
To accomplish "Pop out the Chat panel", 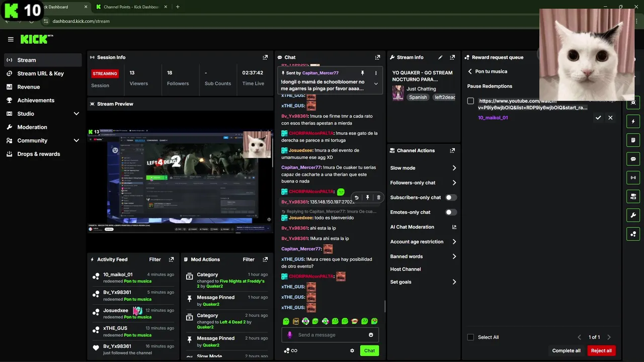I will click(x=377, y=57).
